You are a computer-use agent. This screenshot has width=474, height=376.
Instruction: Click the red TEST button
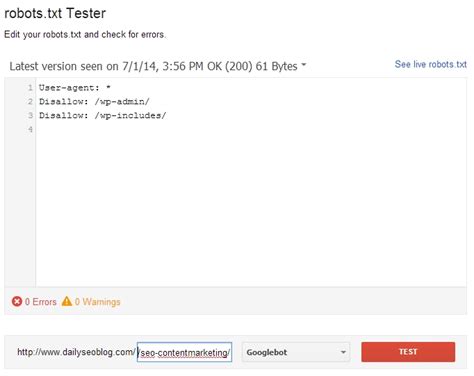pyautogui.click(x=408, y=352)
